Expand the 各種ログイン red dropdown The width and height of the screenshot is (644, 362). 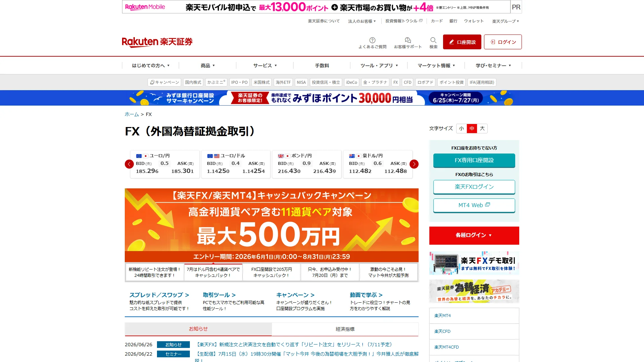click(474, 235)
